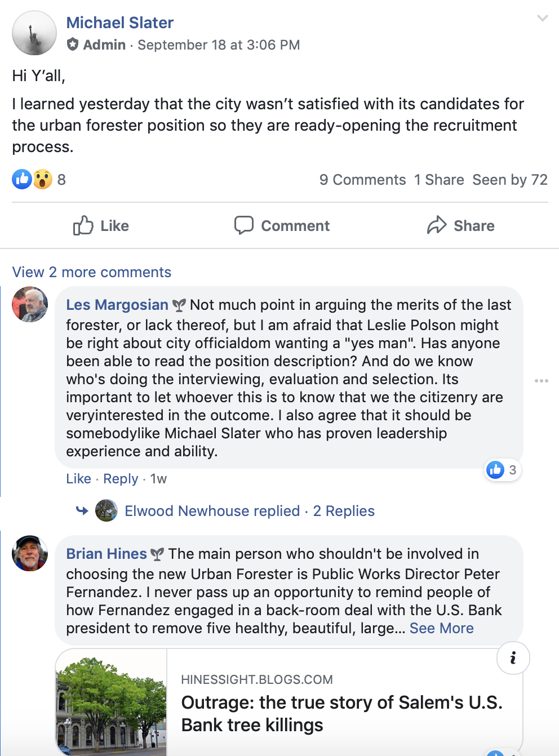The image size is (559, 756).
Task: Click Michael Slater's profile picture
Action: (34, 33)
